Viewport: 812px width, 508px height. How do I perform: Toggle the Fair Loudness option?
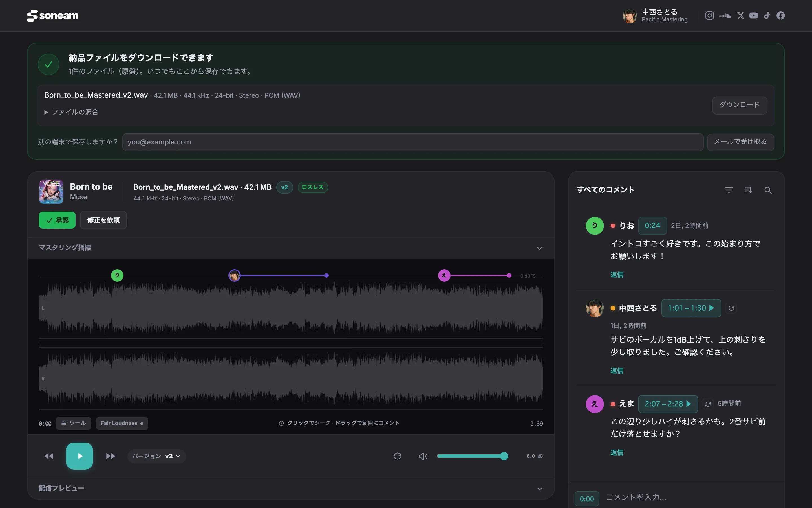pyautogui.click(x=122, y=423)
